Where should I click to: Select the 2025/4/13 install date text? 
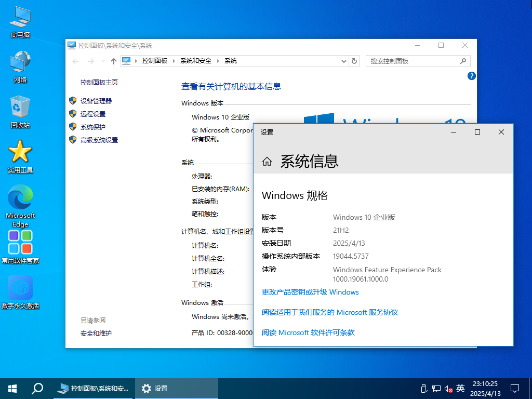349,243
